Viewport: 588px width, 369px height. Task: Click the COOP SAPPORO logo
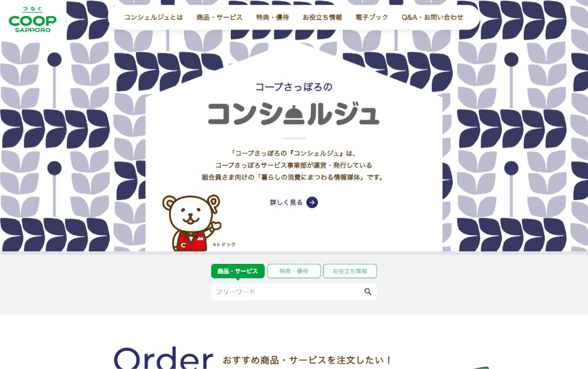[x=32, y=19]
